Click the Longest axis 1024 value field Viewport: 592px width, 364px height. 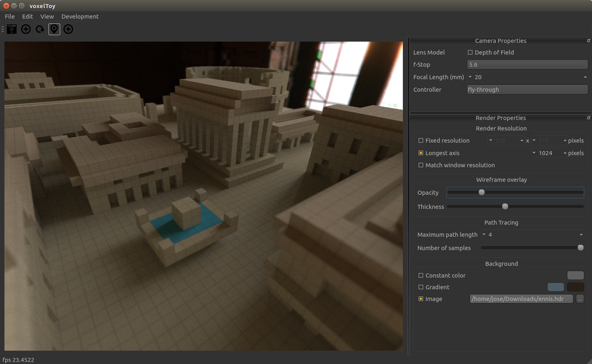pyautogui.click(x=549, y=153)
